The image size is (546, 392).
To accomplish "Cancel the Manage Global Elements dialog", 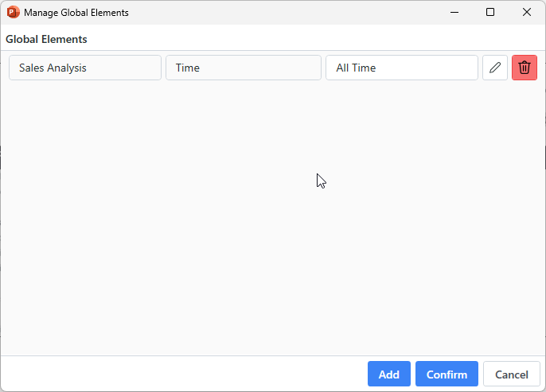I will point(512,374).
